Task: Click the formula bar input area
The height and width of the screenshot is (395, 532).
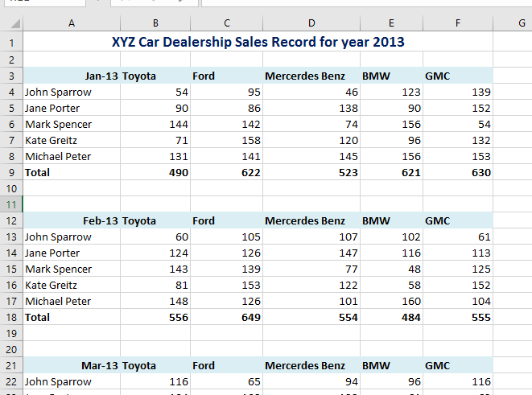Action: (x=362, y=2)
